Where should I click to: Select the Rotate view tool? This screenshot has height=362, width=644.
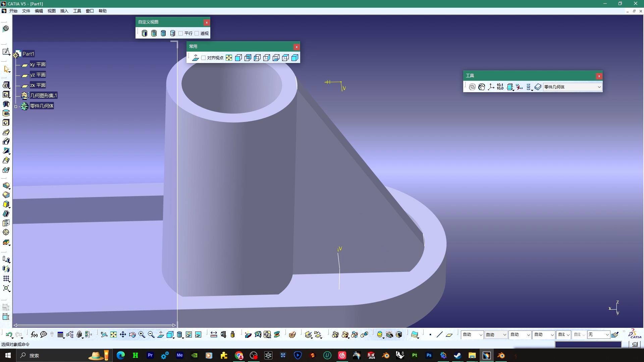click(x=132, y=335)
